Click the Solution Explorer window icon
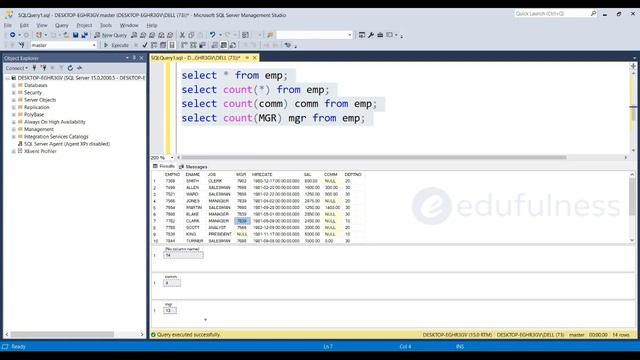Viewport: 640px width, 360px height. 362,35
